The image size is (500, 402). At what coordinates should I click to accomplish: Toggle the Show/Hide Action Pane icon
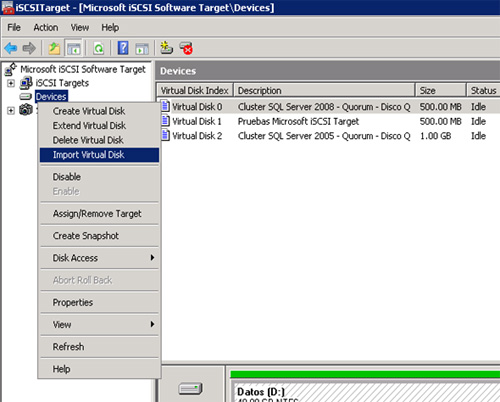coord(142,49)
